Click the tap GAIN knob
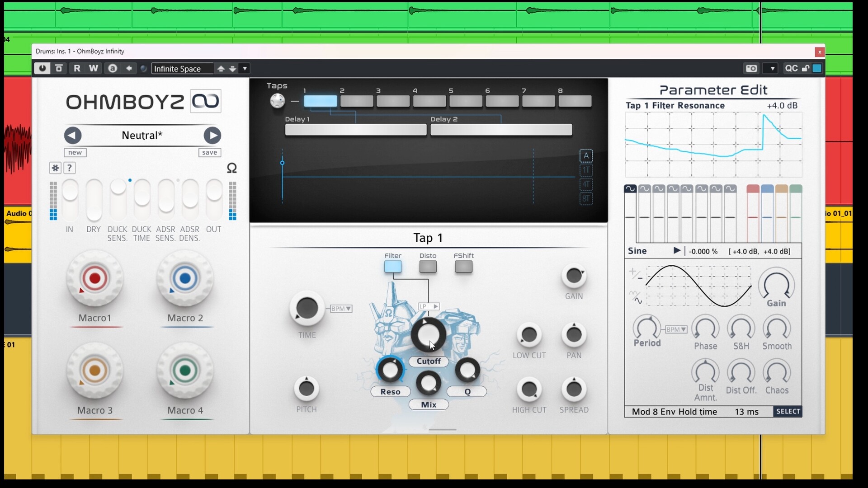Image resolution: width=868 pixels, height=488 pixels. coord(574,276)
